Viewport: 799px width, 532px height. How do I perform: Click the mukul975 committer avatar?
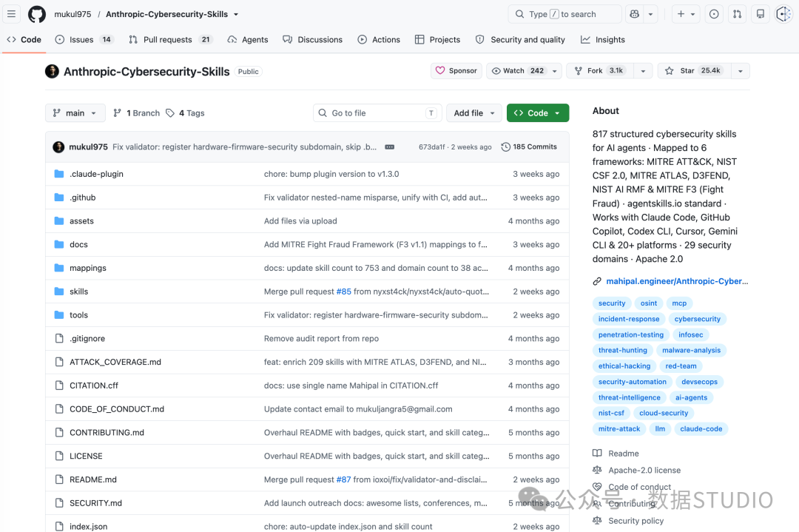click(x=58, y=147)
